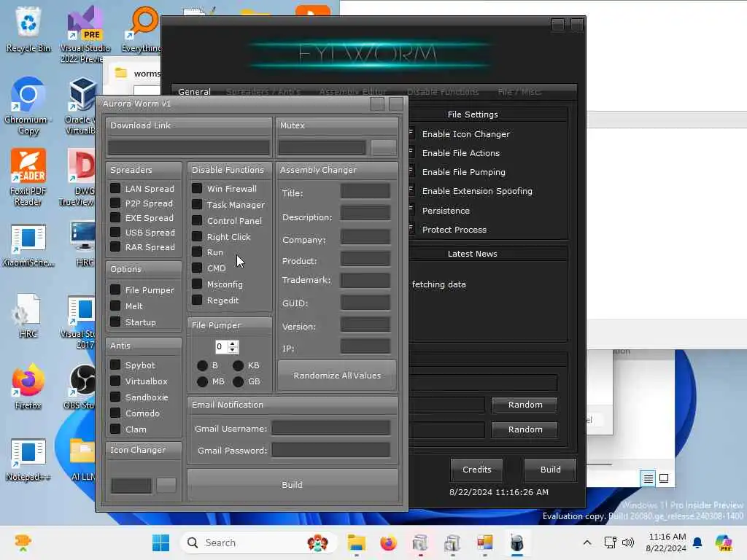
Task: Open the Foxit PDF Reader desktop shortcut
Action: tap(28, 177)
